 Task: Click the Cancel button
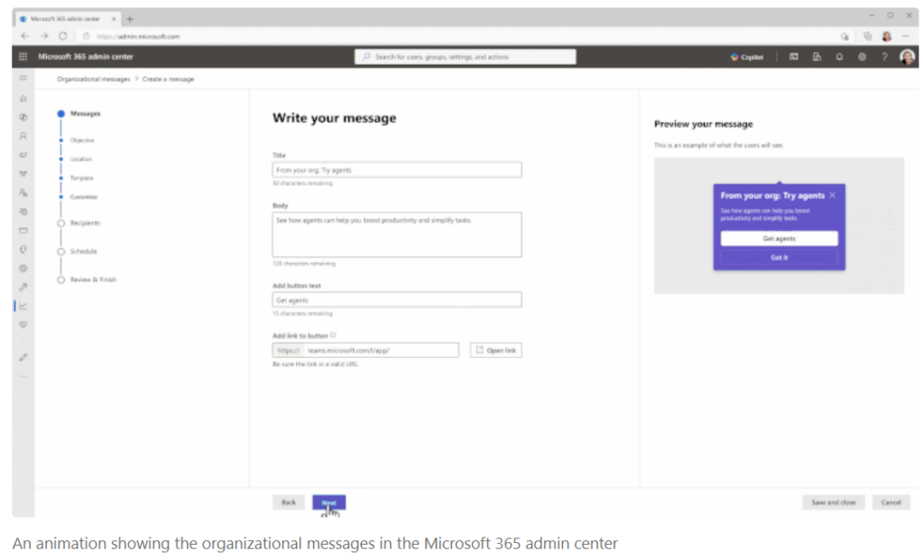891,502
